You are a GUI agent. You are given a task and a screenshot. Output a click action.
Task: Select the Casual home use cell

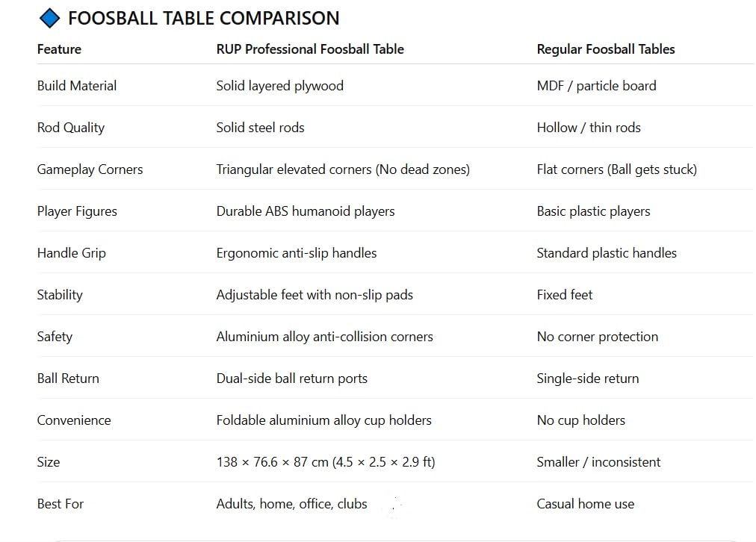click(x=586, y=504)
